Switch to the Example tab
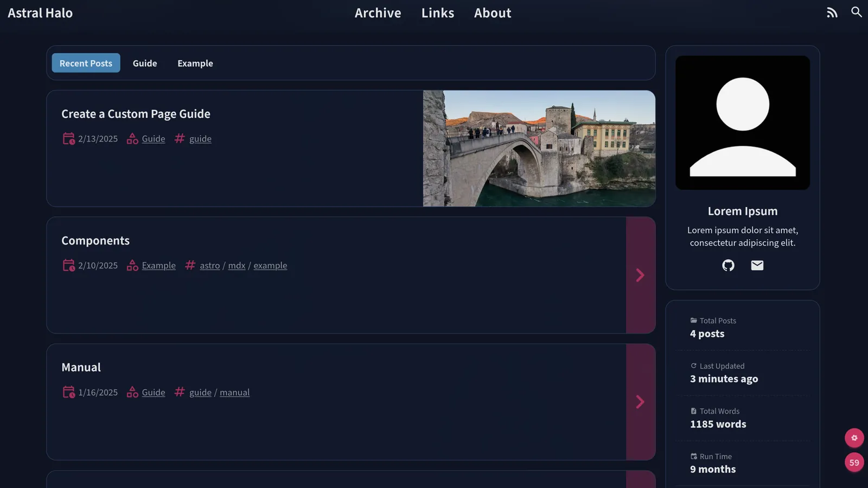868x488 pixels. [x=195, y=63]
